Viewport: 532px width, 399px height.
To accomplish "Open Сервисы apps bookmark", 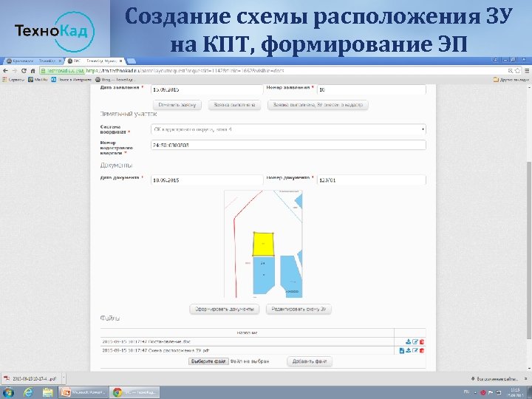I will click(13, 79).
